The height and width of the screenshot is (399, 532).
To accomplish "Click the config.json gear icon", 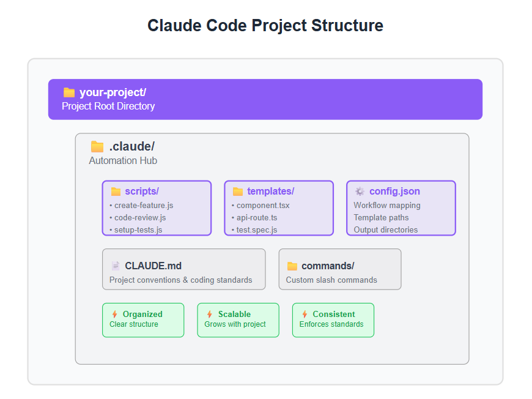I will point(360,192).
